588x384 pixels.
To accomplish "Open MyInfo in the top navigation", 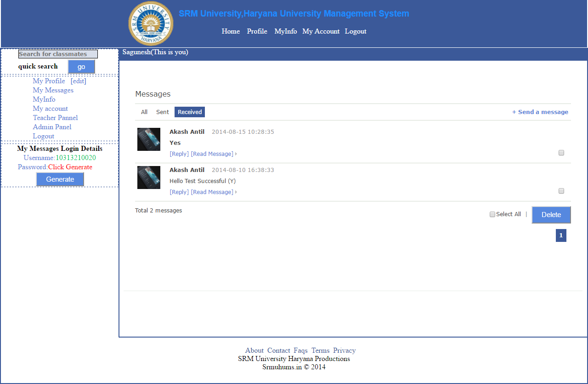I will point(286,31).
